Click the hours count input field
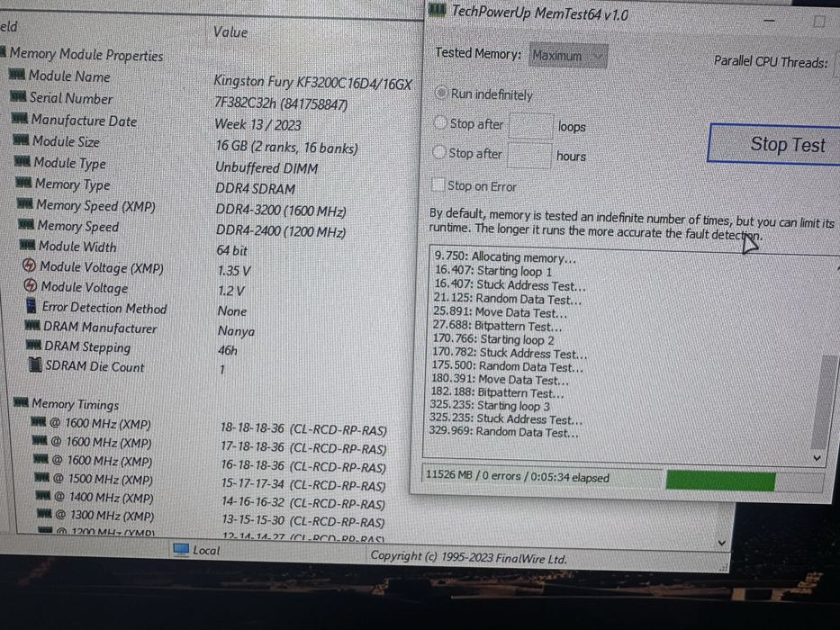840x630 pixels. (528, 156)
